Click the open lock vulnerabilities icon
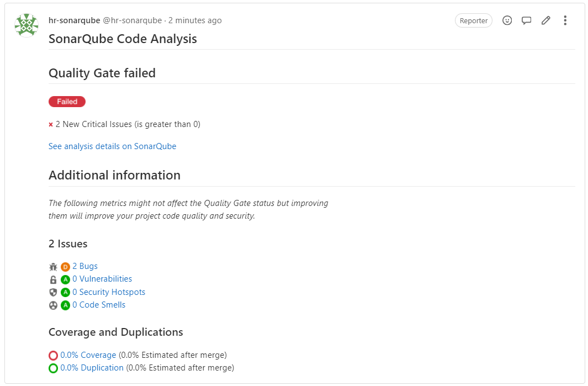 53,279
